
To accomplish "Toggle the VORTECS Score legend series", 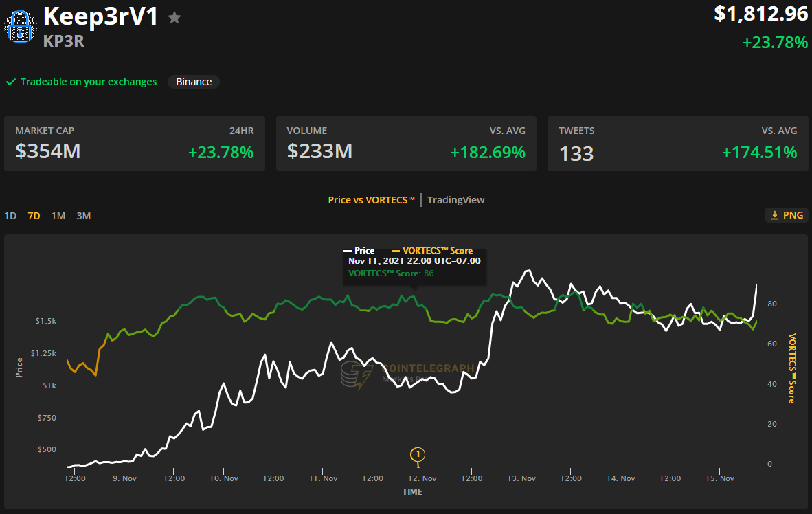I will click(431, 251).
